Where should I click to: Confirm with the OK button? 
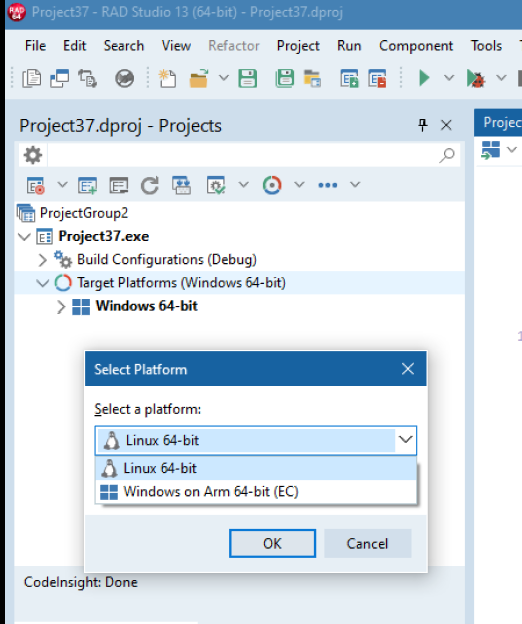(x=273, y=544)
